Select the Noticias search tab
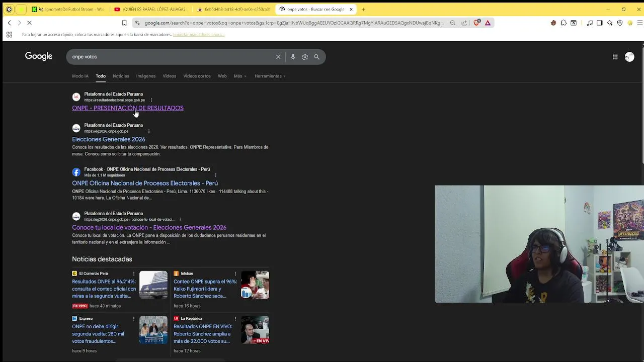The width and height of the screenshot is (644, 362). (121, 76)
